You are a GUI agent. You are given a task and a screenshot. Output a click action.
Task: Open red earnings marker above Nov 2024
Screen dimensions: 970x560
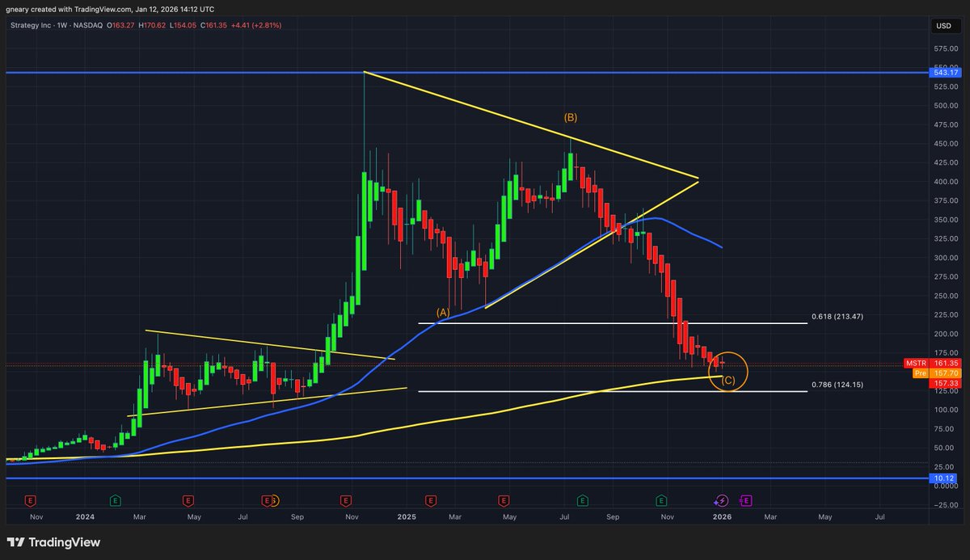pyautogui.click(x=346, y=500)
